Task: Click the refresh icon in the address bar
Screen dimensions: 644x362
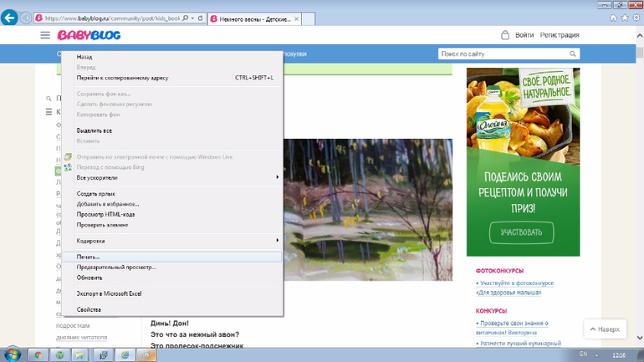Action: pos(201,18)
